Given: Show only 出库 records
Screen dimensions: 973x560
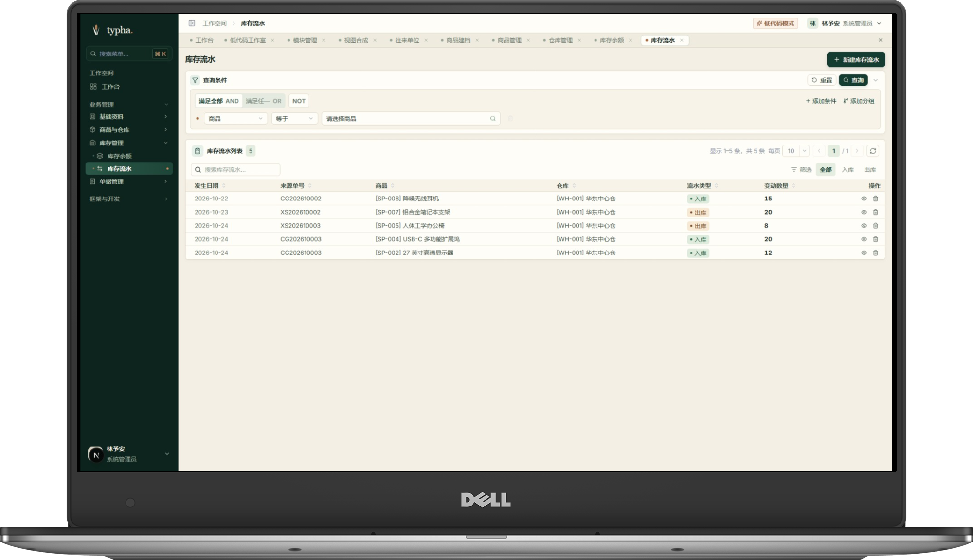Looking at the screenshot, I should coord(870,170).
